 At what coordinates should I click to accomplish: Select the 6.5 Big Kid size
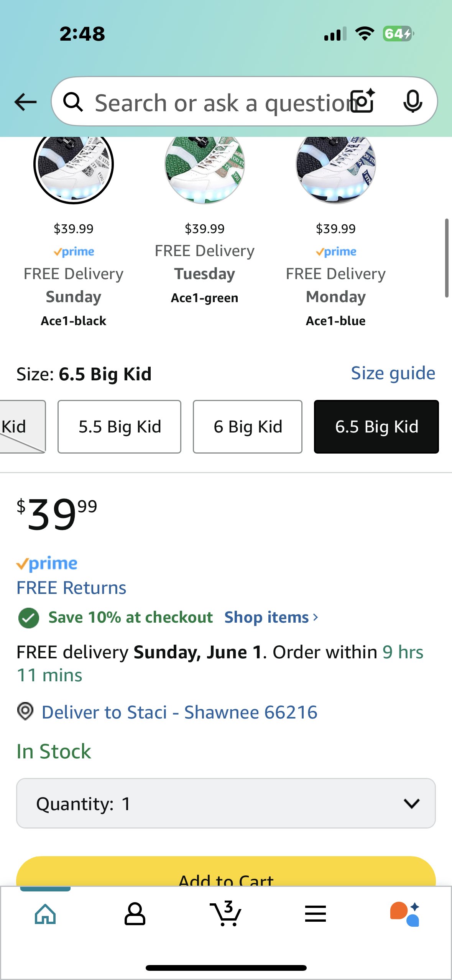(376, 427)
